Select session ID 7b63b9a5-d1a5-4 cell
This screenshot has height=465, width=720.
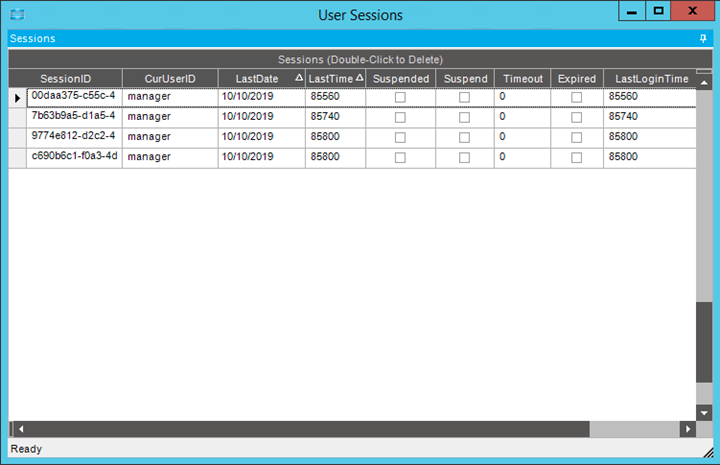74,118
